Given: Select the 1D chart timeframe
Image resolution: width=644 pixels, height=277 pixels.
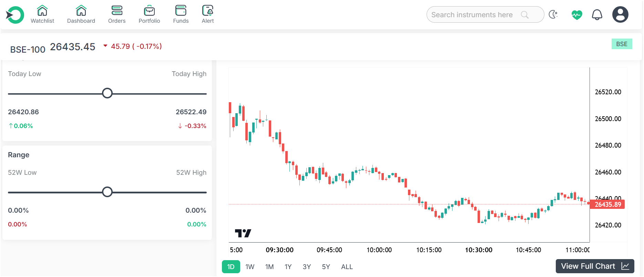Looking at the screenshot, I should (231, 267).
